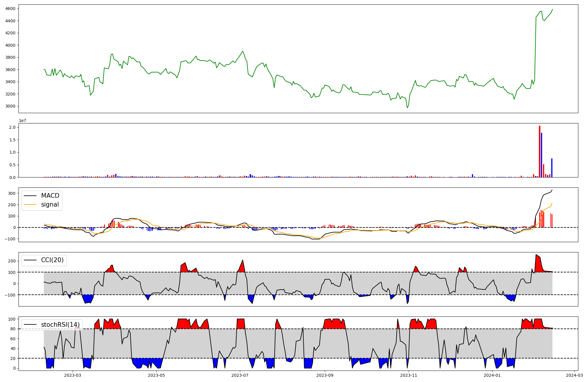
Task: Click the CCI(20) legend label
Action: tap(53, 260)
